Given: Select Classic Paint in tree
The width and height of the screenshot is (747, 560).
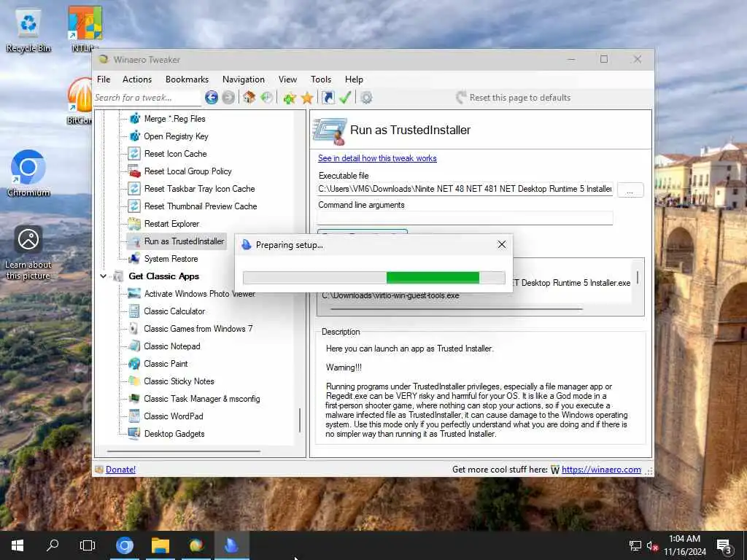Looking at the screenshot, I should pyautogui.click(x=166, y=364).
